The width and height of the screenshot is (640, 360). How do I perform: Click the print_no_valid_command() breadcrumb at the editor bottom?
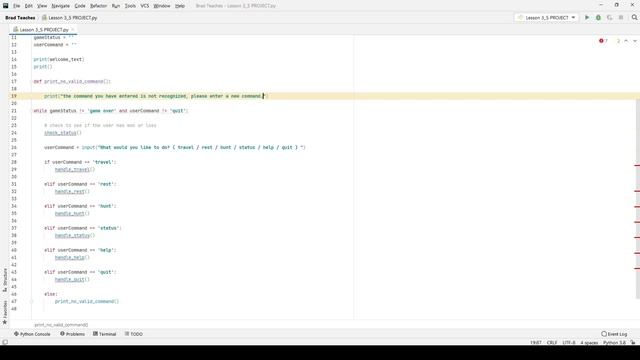[x=61, y=325]
